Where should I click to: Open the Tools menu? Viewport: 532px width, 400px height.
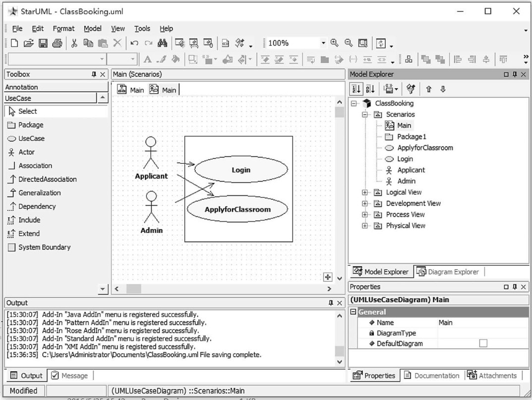tap(142, 28)
